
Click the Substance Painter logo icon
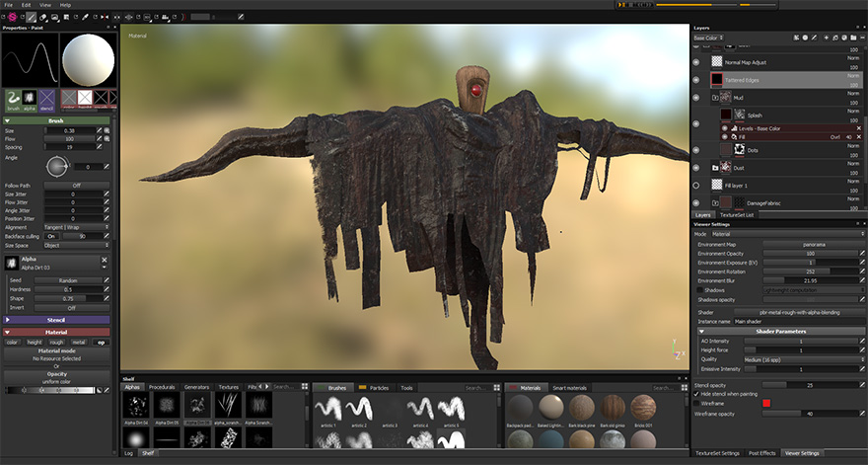13,17
